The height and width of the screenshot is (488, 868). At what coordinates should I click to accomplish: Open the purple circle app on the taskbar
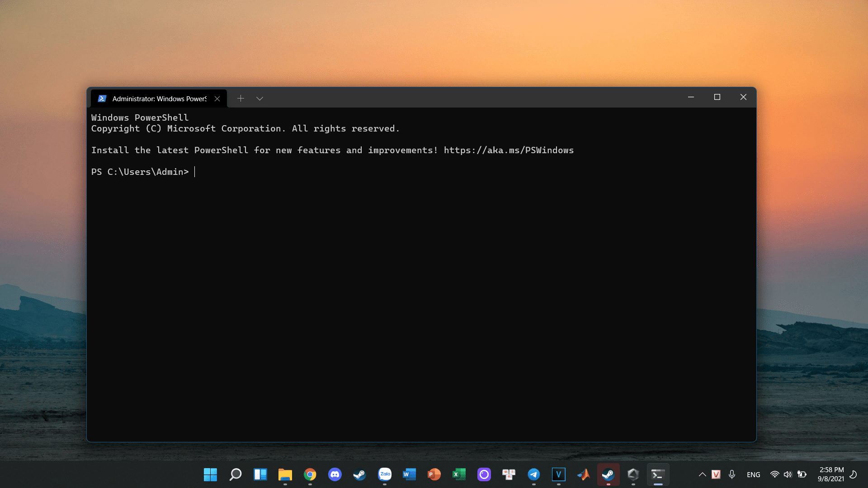point(484,474)
